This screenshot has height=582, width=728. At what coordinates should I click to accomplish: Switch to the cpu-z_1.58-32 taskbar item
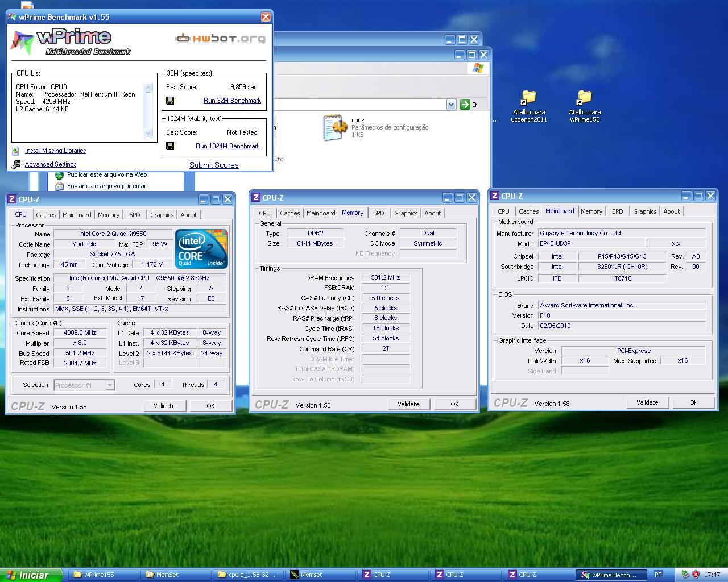point(249,575)
